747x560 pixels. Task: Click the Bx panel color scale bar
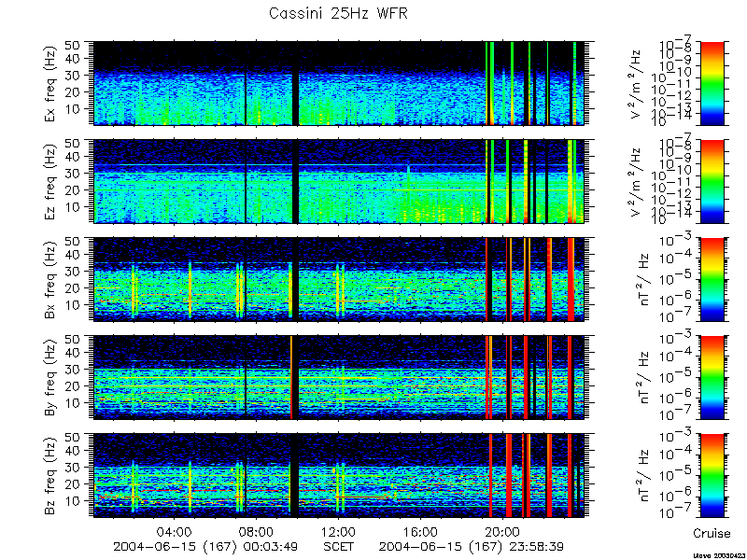click(712, 279)
